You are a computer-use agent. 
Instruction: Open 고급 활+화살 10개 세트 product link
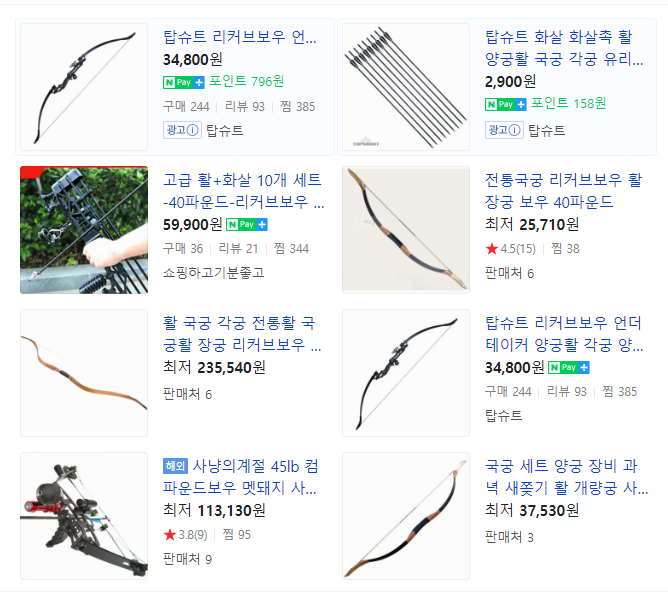(243, 191)
